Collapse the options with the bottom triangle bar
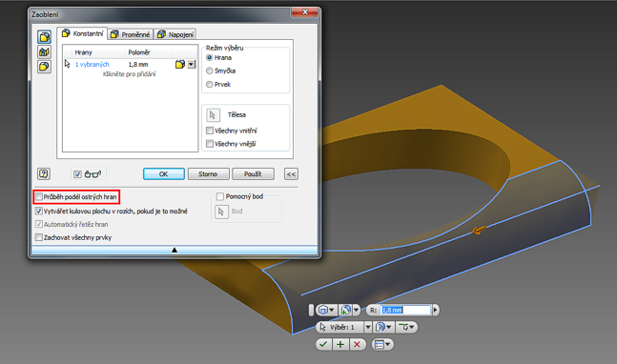Viewport: 617px width, 364px height. point(175,250)
